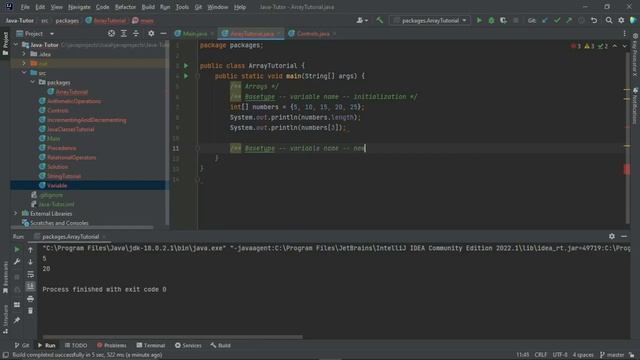This screenshot has width=640, height=360.
Task: Open the File menu
Action: (x=25, y=7)
